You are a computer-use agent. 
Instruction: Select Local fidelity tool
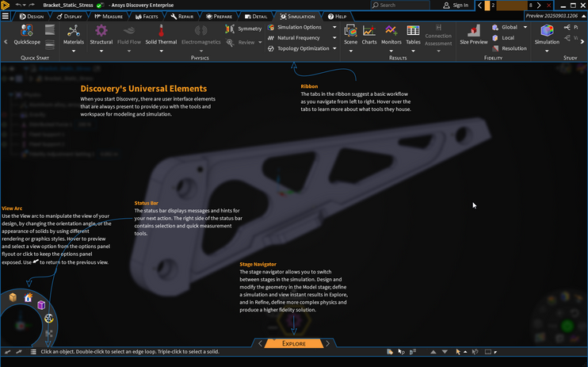click(x=503, y=38)
